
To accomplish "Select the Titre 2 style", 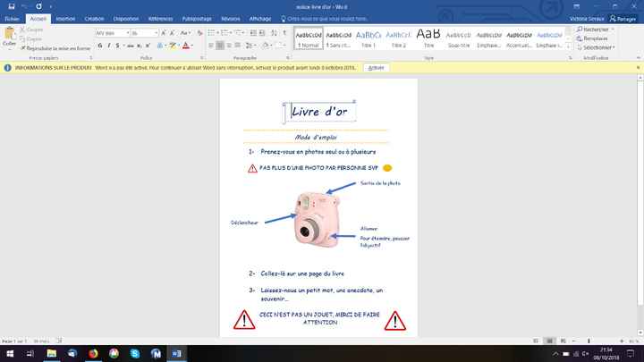I will point(398,38).
